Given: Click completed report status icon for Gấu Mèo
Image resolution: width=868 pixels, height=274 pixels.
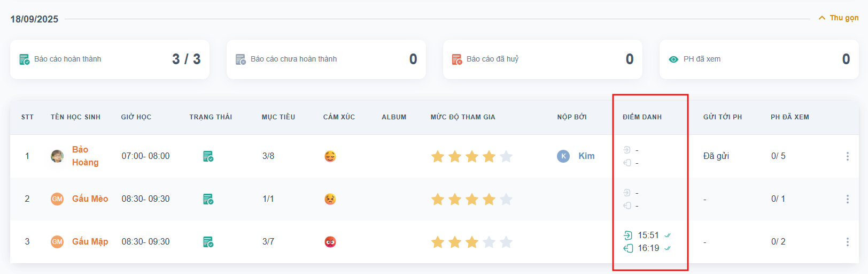Looking at the screenshot, I should [x=208, y=199].
